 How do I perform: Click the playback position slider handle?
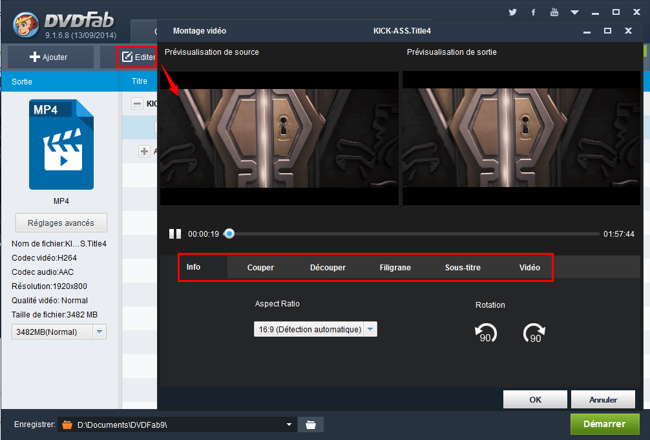229,234
